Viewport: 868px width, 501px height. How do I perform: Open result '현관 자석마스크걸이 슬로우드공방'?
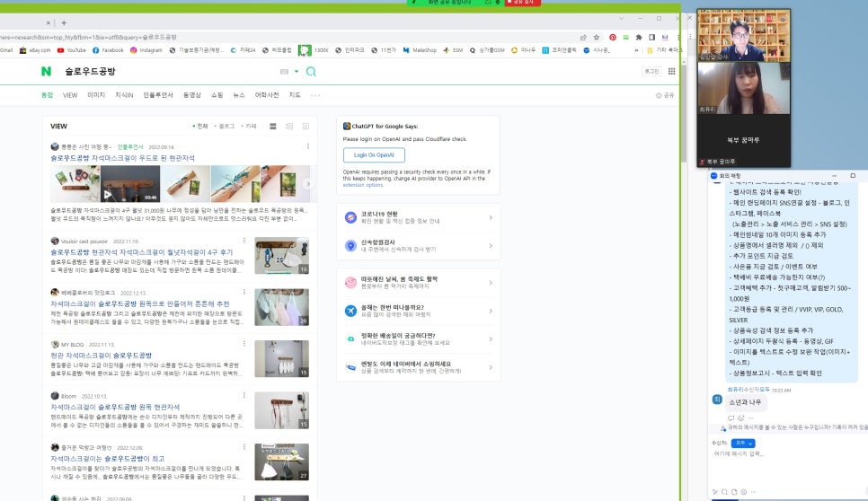(x=102, y=355)
